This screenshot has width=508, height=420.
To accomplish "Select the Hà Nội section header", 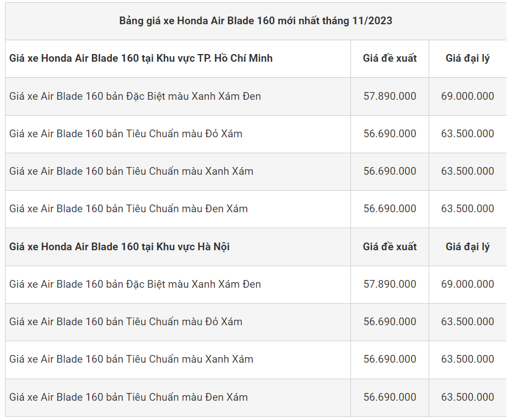I will tap(120, 247).
